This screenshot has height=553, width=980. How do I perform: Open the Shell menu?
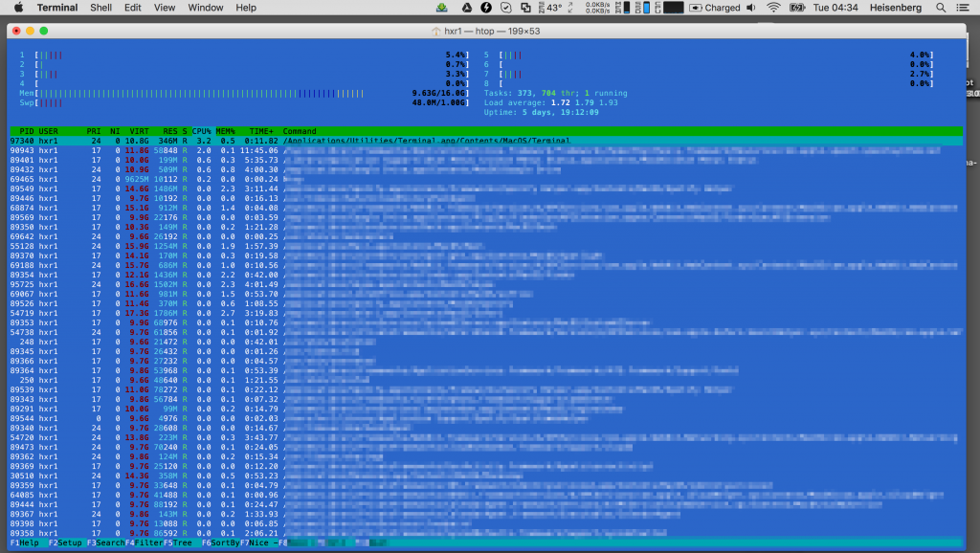click(x=100, y=8)
